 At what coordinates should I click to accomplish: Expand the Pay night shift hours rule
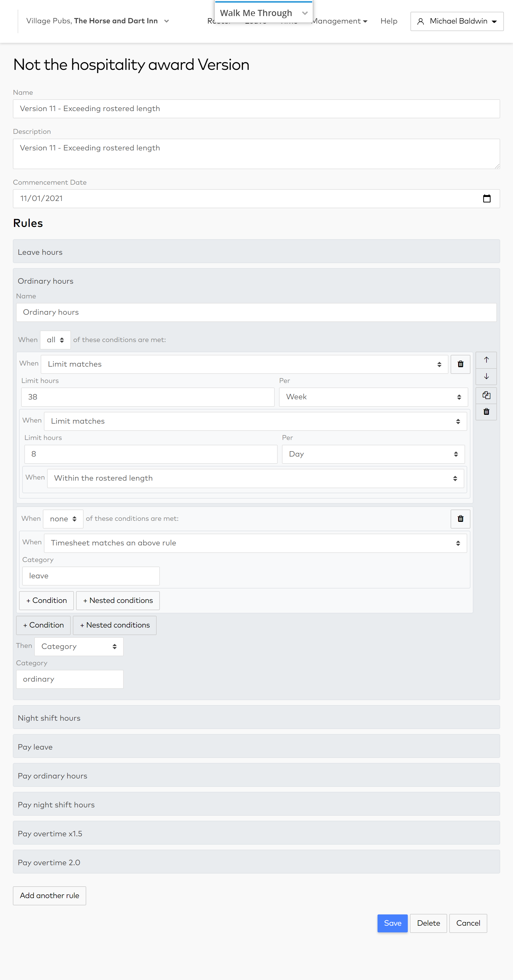coord(256,804)
